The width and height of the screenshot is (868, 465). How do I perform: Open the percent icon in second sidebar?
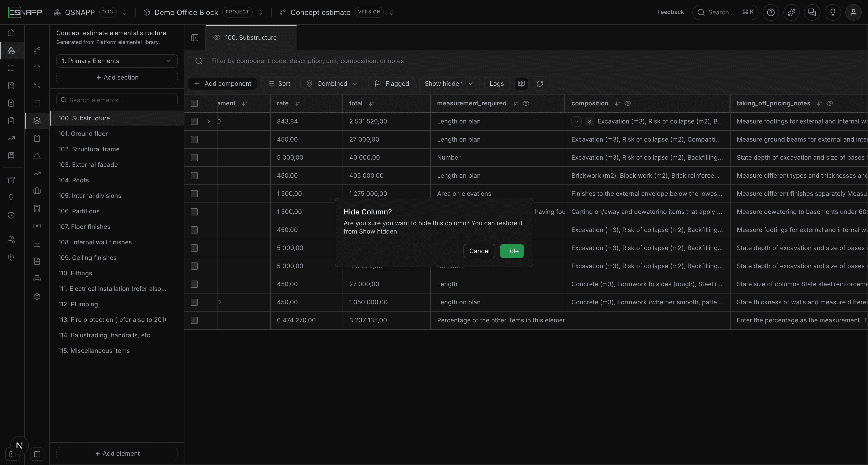37,86
